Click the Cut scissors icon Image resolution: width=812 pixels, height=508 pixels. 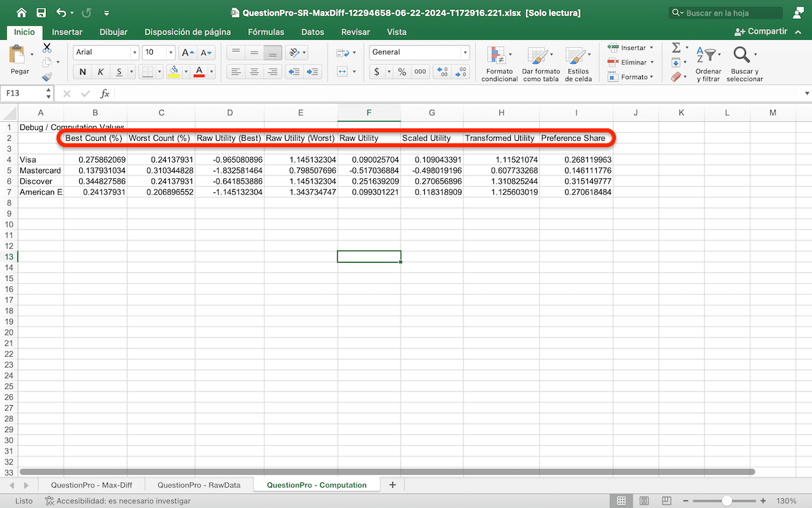pyautogui.click(x=47, y=48)
